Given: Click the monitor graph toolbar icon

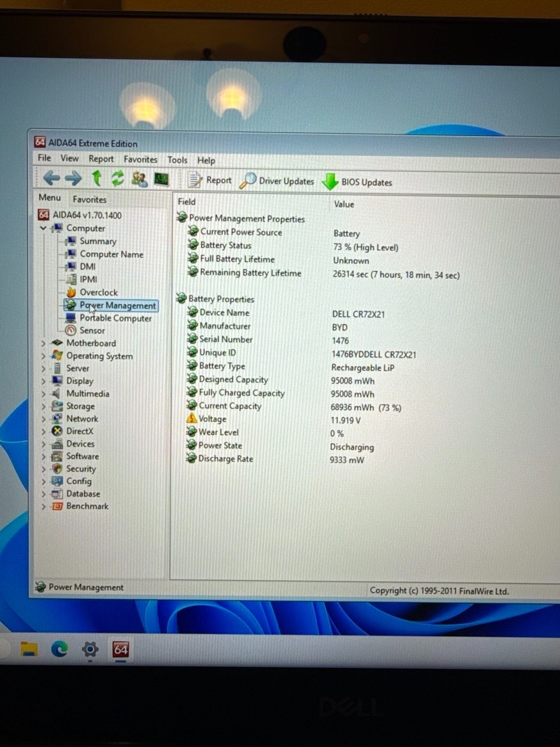Looking at the screenshot, I should pos(162,179).
